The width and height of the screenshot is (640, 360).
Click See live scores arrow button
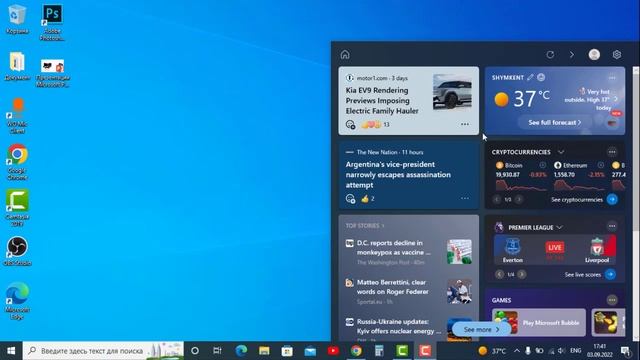pos(611,274)
